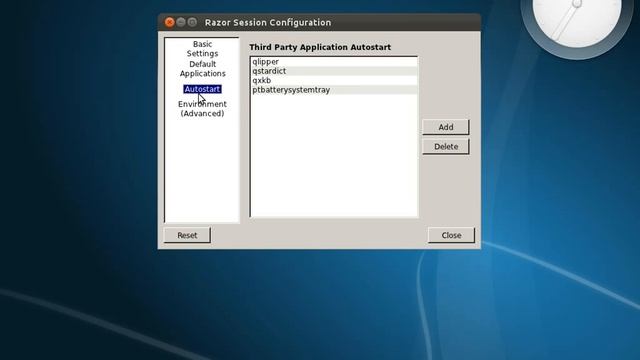Select qlipper in autostart list
The width and height of the screenshot is (640, 360).
(334, 62)
